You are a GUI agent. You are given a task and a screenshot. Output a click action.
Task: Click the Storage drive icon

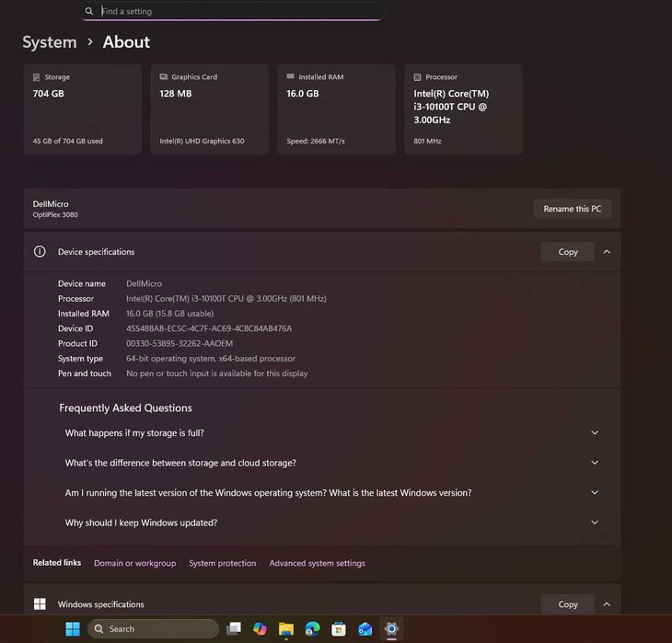[37, 77]
